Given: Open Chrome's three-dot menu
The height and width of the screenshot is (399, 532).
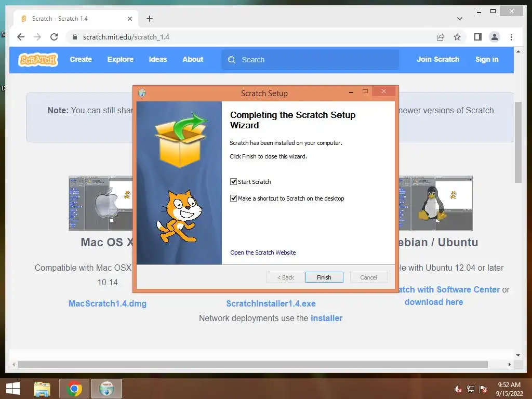Looking at the screenshot, I should point(511,37).
